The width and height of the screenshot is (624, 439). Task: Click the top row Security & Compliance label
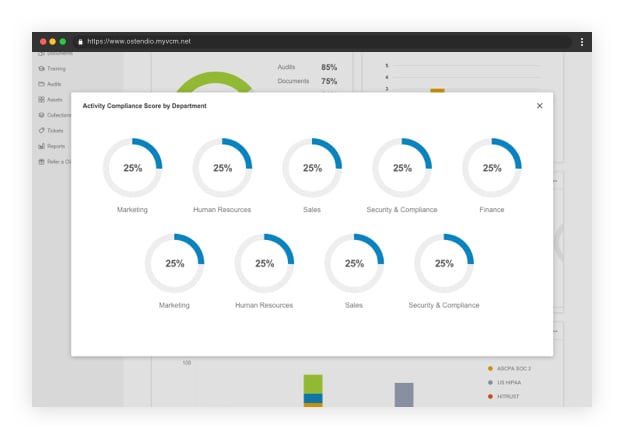point(402,210)
